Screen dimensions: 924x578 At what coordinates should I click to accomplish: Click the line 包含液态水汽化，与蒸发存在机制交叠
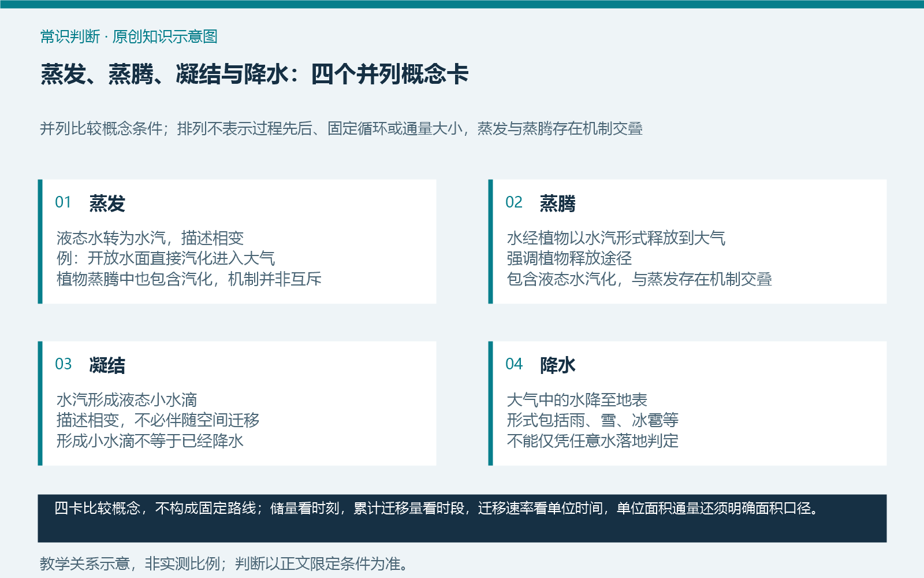click(639, 279)
